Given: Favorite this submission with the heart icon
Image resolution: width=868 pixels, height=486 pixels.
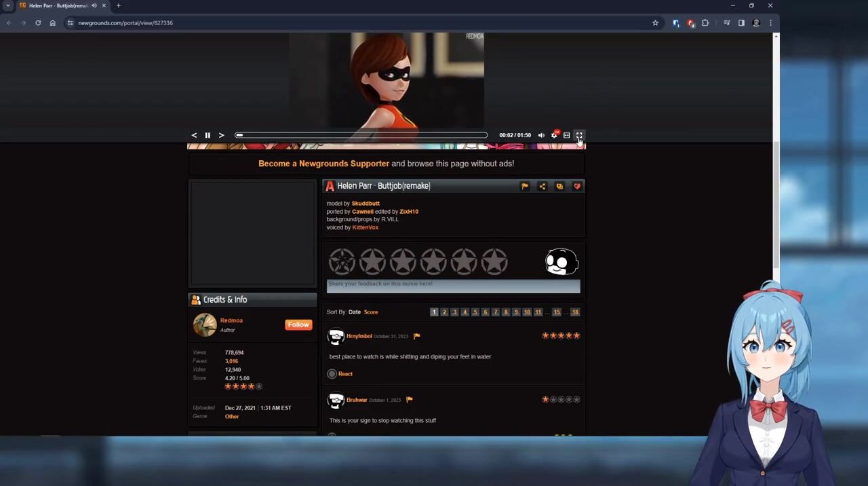Looking at the screenshot, I should pos(577,186).
